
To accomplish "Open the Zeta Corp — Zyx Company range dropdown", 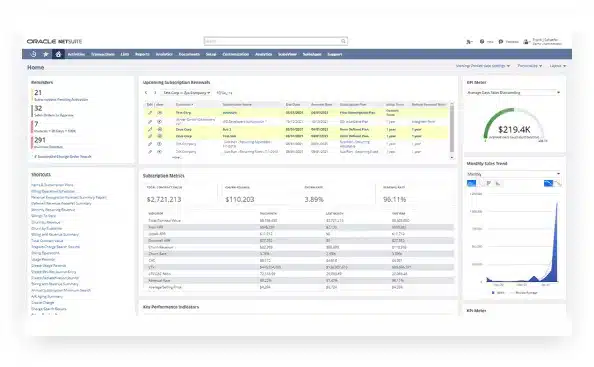I will tap(187, 93).
